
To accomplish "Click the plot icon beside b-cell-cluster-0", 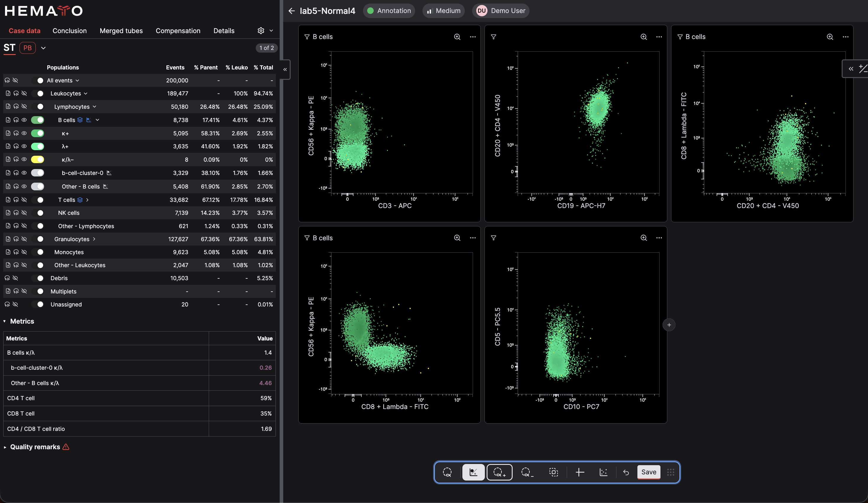I will pyautogui.click(x=109, y=173).
